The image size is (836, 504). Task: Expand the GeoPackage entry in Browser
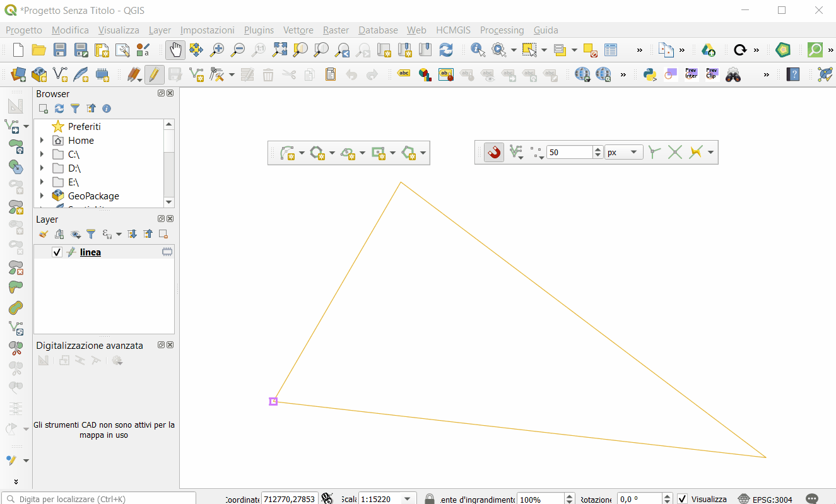pyautogui.click(x=42, y=196)
